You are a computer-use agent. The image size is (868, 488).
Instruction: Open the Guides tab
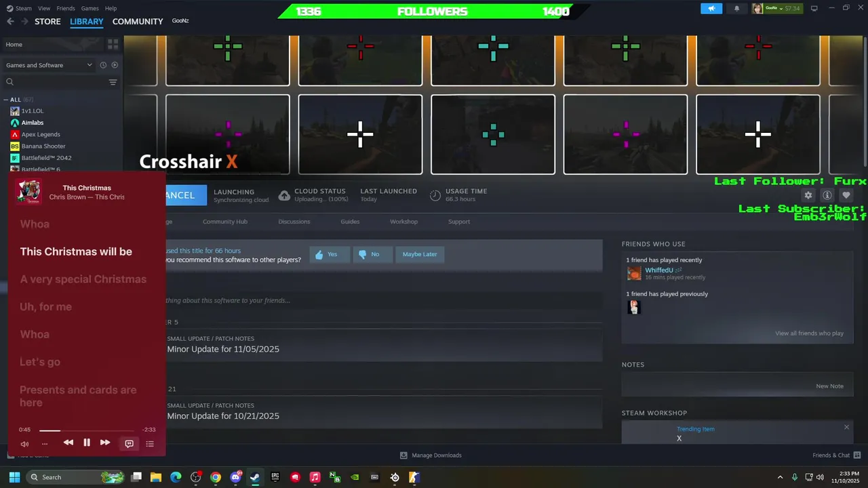click(x=350, y=222)
